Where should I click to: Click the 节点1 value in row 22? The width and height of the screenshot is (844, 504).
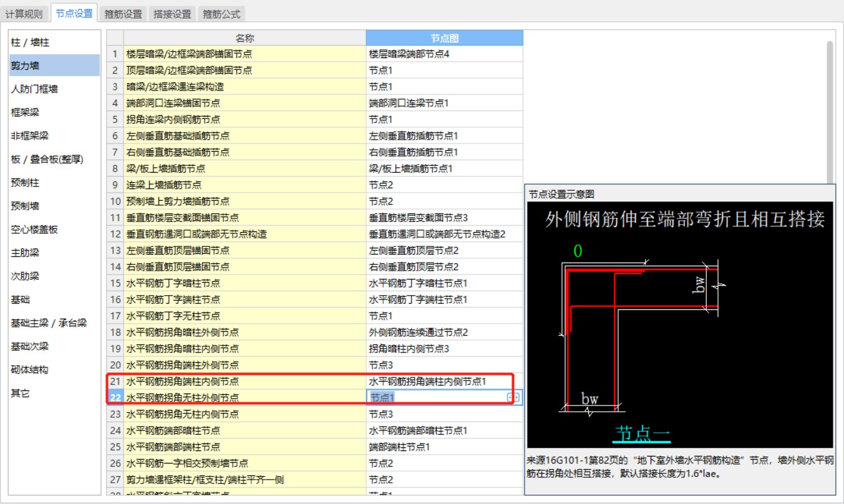tap(382, 397)
